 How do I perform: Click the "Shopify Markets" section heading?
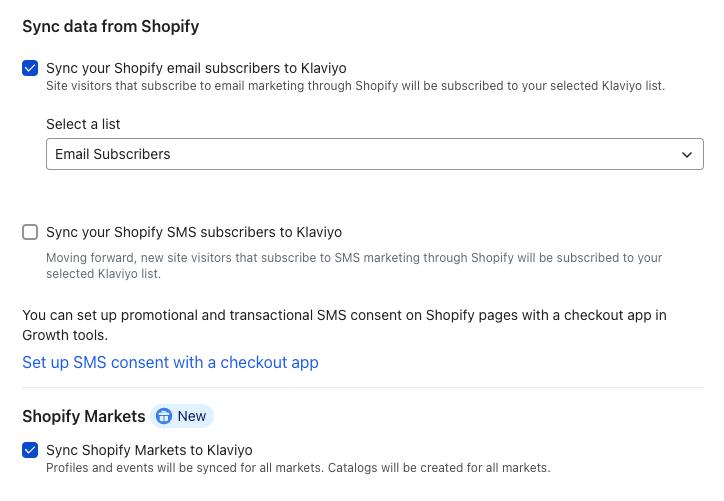82,416
